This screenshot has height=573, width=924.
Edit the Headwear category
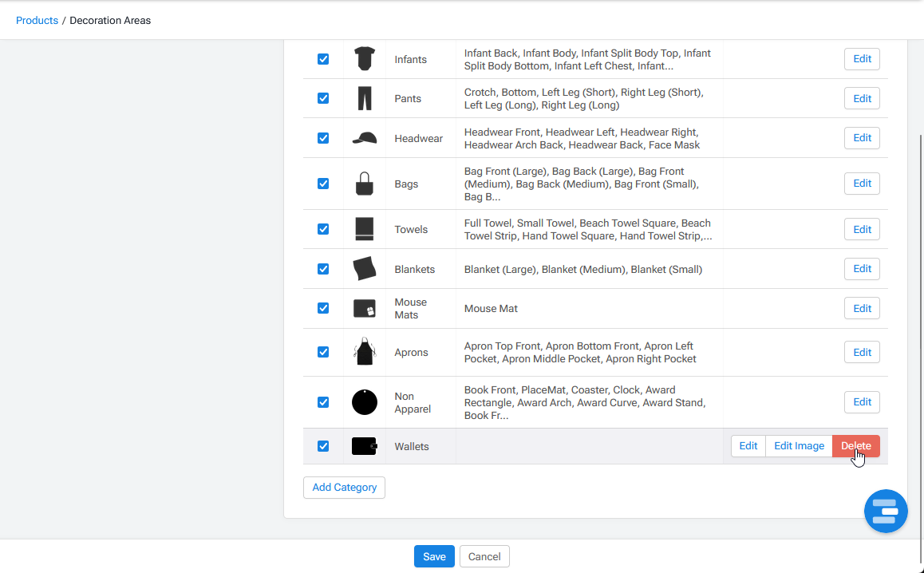point(862,138)
